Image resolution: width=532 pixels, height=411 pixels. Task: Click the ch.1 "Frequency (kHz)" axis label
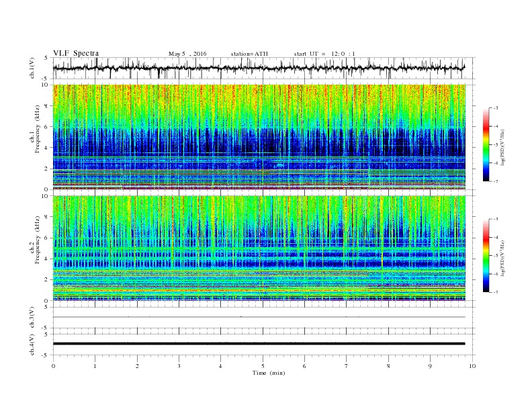(38, 129)
